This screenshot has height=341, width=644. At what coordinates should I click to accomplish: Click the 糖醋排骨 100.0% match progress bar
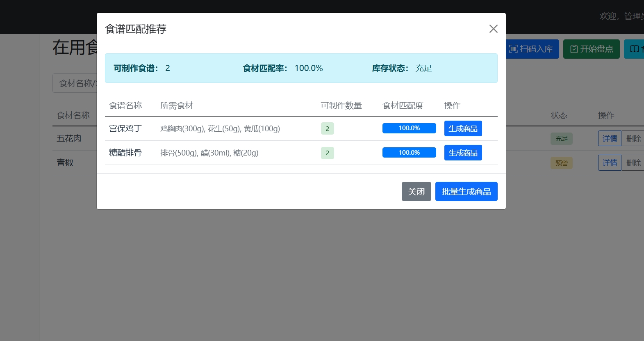(x=409, y=153)
